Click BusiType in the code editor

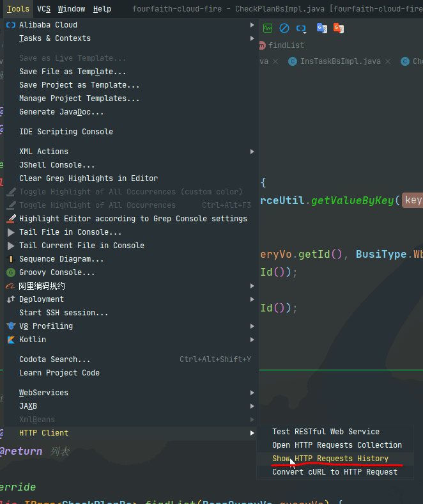click(381, 255)
